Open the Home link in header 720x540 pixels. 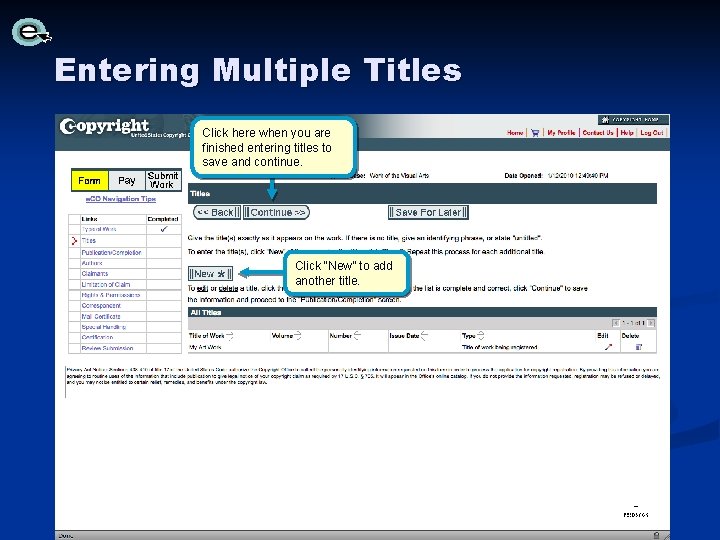pos(515,133)
